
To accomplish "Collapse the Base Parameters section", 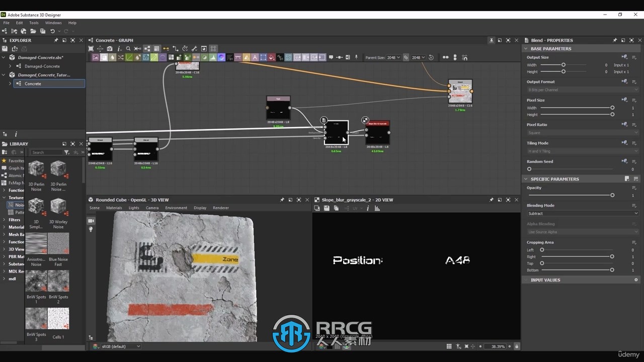I will (526, 49).
